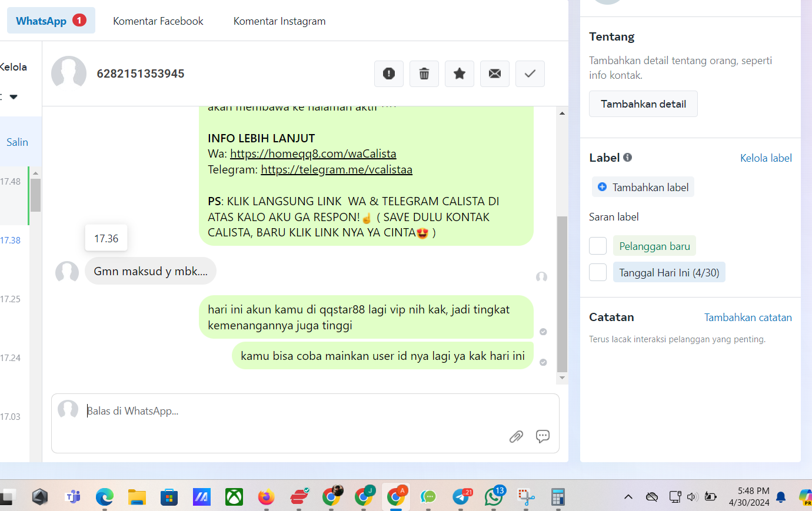
Task: Open notification bell in system tray
Action: (x=781, y=497)
